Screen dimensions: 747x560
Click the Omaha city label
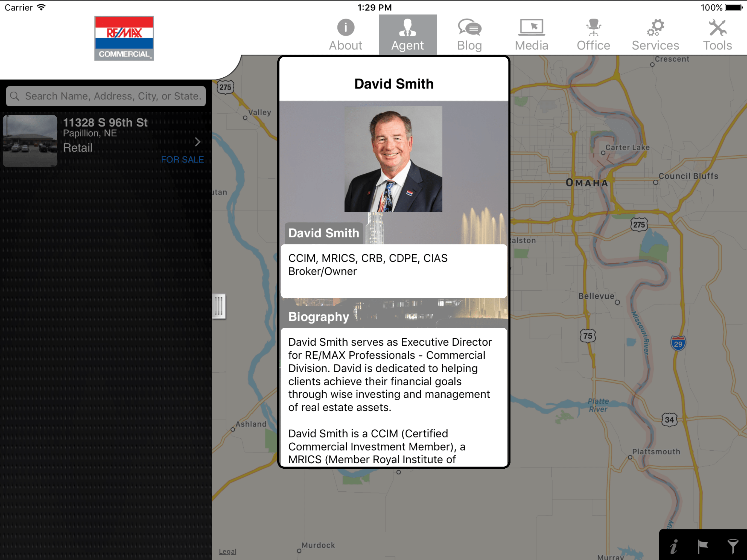[x=587, y=183]
